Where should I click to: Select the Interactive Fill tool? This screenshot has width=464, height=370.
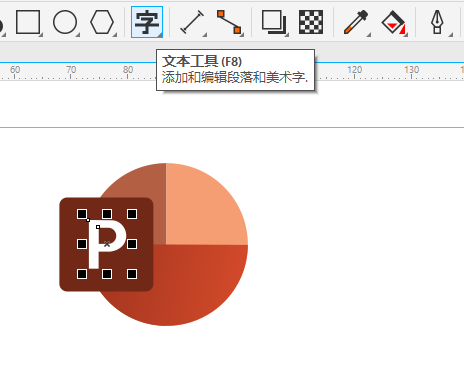pos(393,22)
